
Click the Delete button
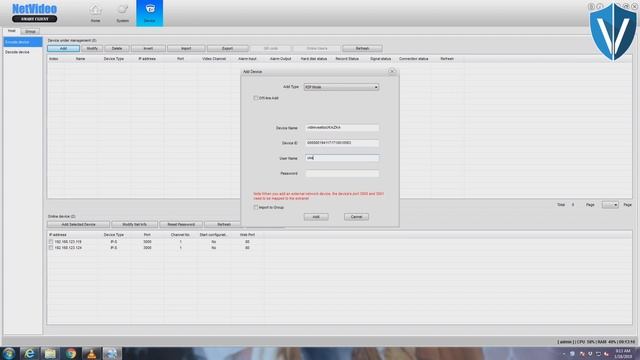(117, 49)
